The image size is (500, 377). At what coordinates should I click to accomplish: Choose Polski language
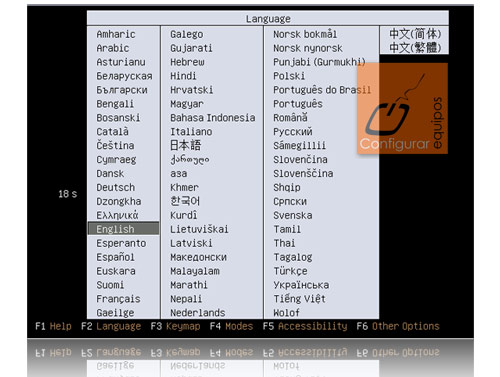(289, 76)
